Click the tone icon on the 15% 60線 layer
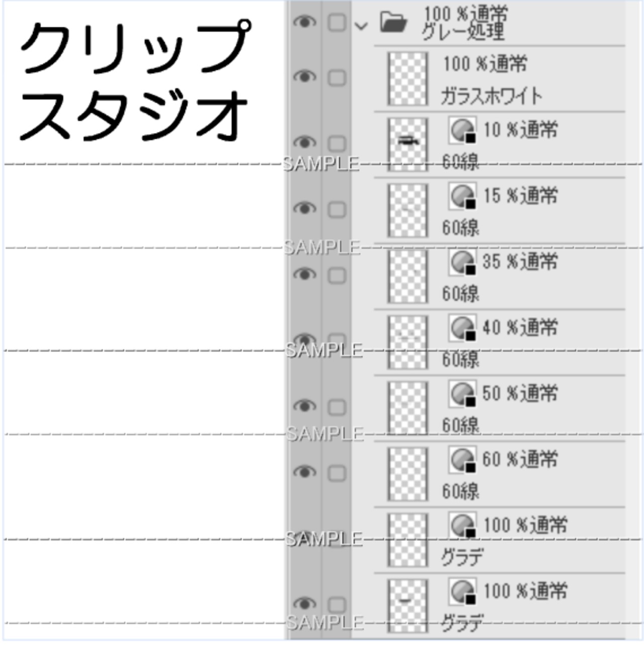 [x=462, y=196]
